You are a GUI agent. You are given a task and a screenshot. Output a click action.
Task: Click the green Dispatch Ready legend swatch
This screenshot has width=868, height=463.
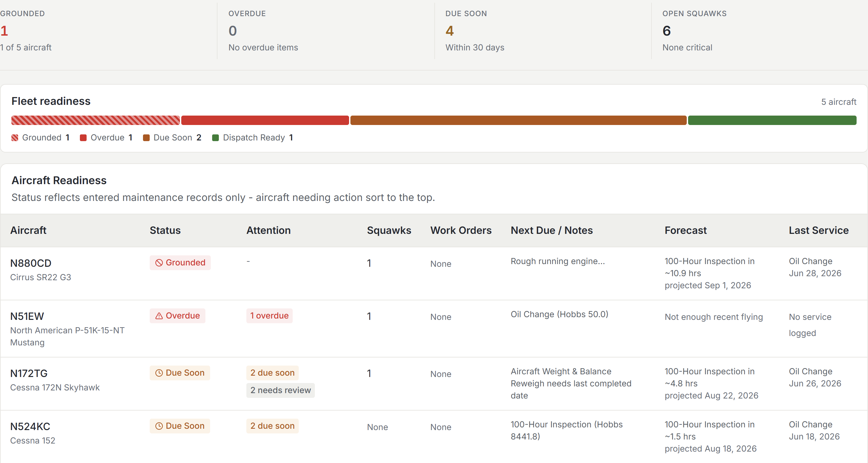coord(215,138)
